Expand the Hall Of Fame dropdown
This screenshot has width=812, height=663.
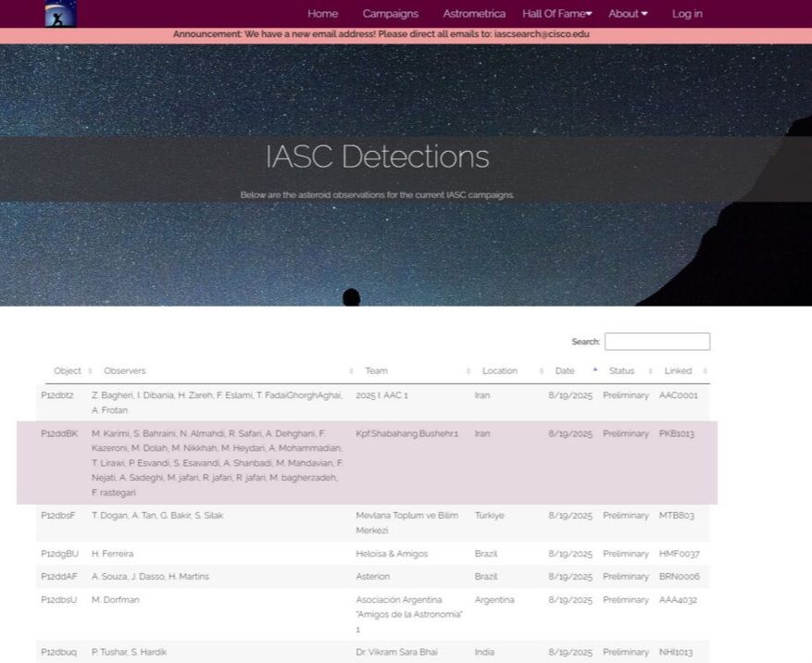(556, 14)
